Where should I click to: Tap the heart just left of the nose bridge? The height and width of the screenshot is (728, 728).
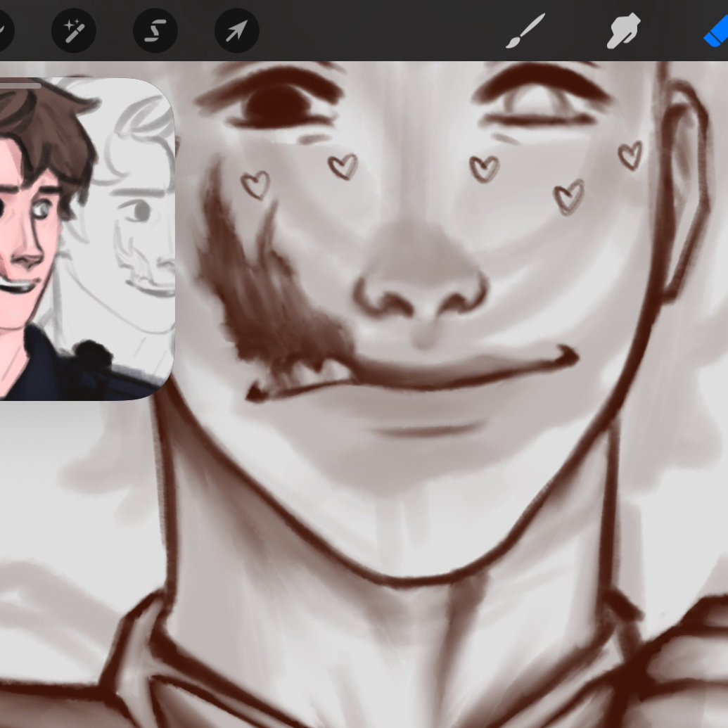(343, 166)
